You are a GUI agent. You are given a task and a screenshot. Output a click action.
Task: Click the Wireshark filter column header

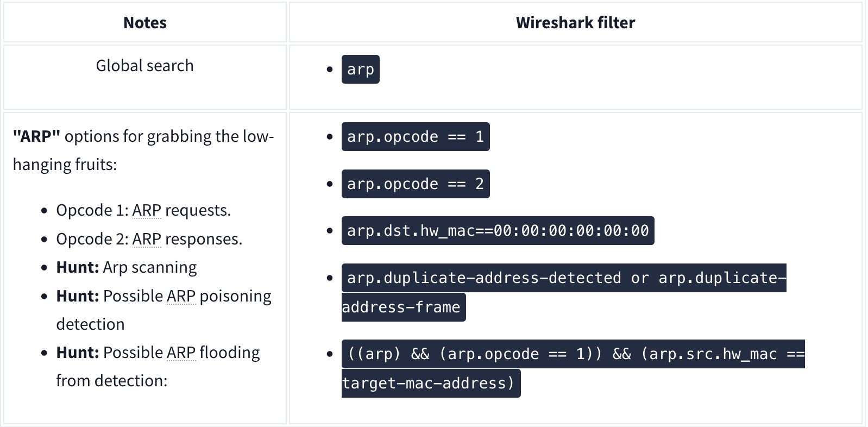(x=575, y=23)
